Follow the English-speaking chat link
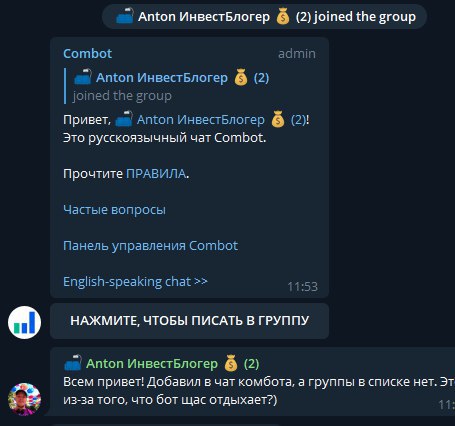Image resolution: width=455 pixels, height=426 pixels. [135, 282]
